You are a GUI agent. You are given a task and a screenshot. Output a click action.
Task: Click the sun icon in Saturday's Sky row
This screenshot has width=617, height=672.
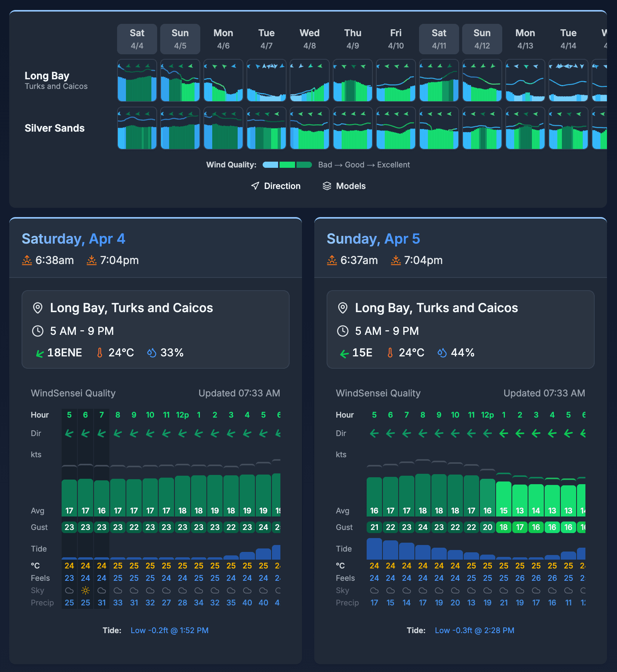point(86,590)
